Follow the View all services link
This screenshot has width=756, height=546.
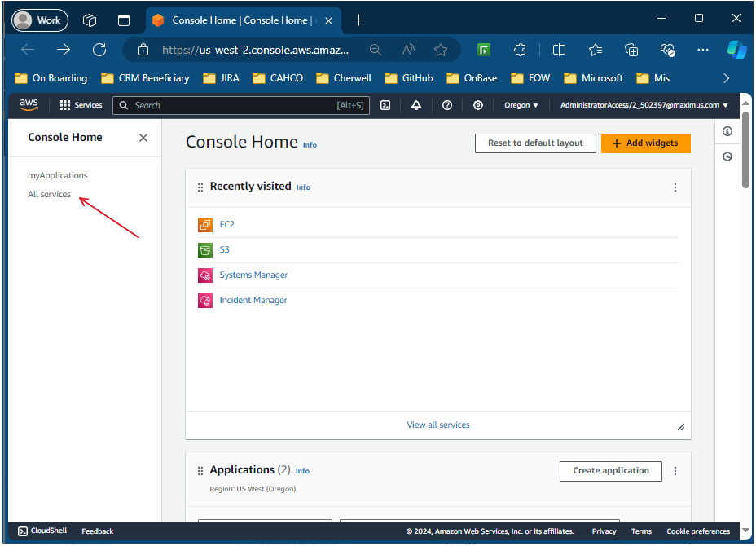click(438, 425)
